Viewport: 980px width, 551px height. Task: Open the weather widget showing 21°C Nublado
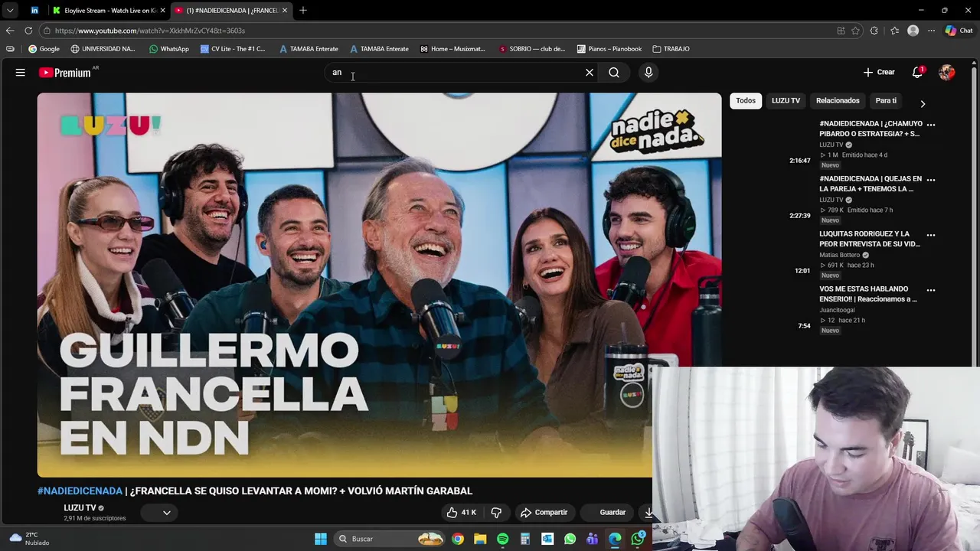pyautogui.click(x=29, y=539)
